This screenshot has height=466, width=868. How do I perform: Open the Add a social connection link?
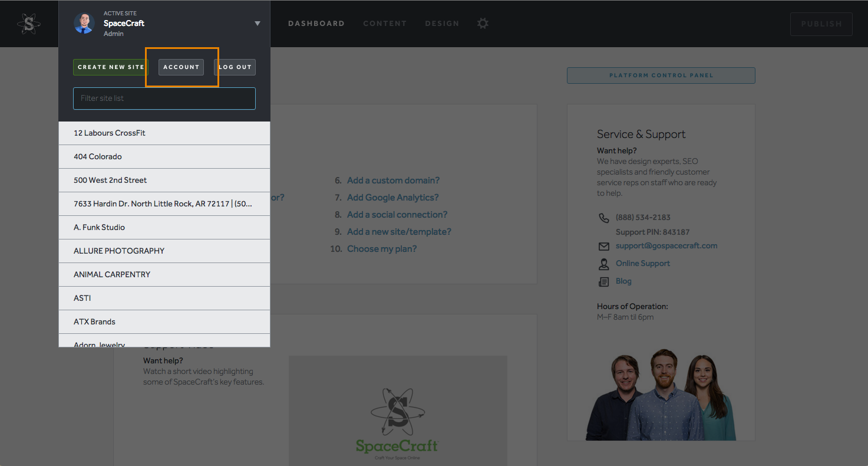pos(397,215)
